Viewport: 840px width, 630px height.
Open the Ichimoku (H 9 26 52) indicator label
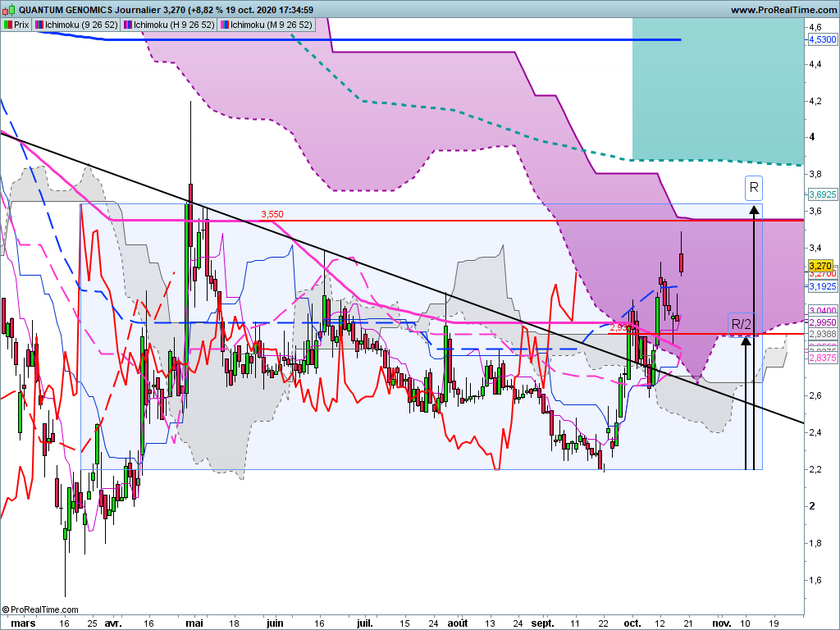tap(169, 25)
